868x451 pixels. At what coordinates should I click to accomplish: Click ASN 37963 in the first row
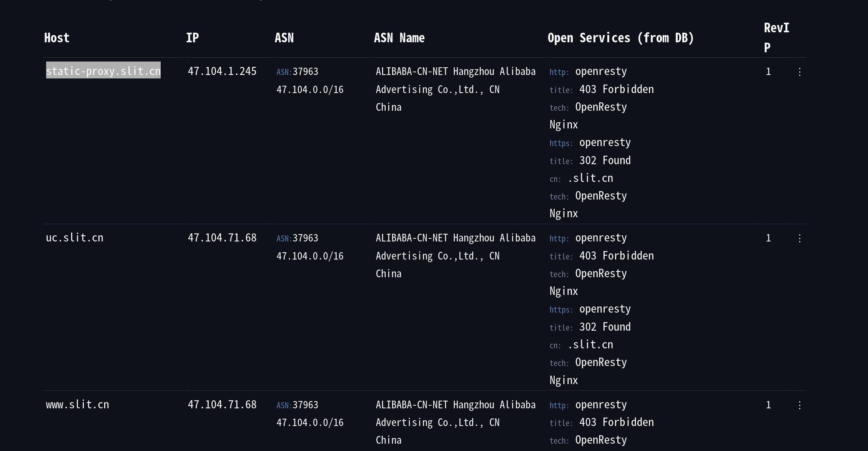tap(305, 72)
